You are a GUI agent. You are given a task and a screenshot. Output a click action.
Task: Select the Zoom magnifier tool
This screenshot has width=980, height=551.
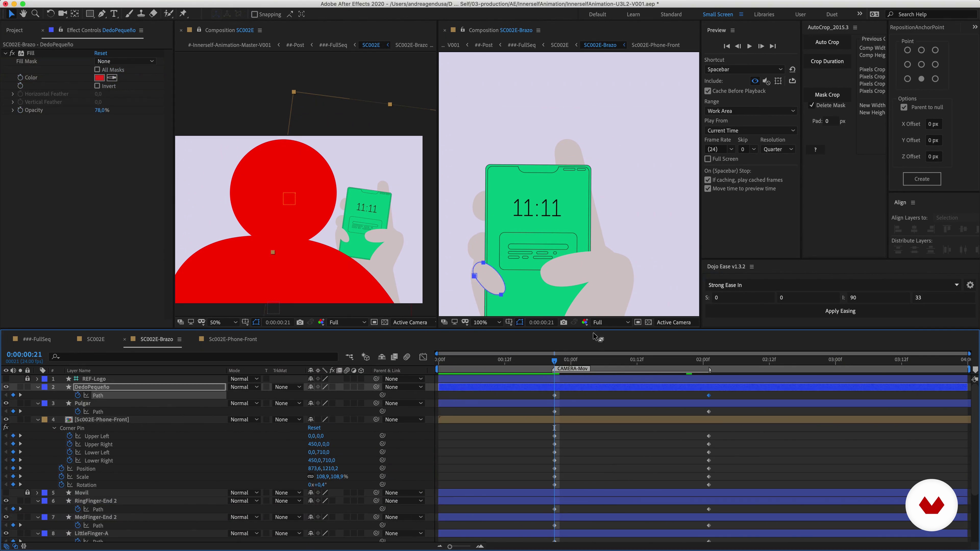click(35, 14)
